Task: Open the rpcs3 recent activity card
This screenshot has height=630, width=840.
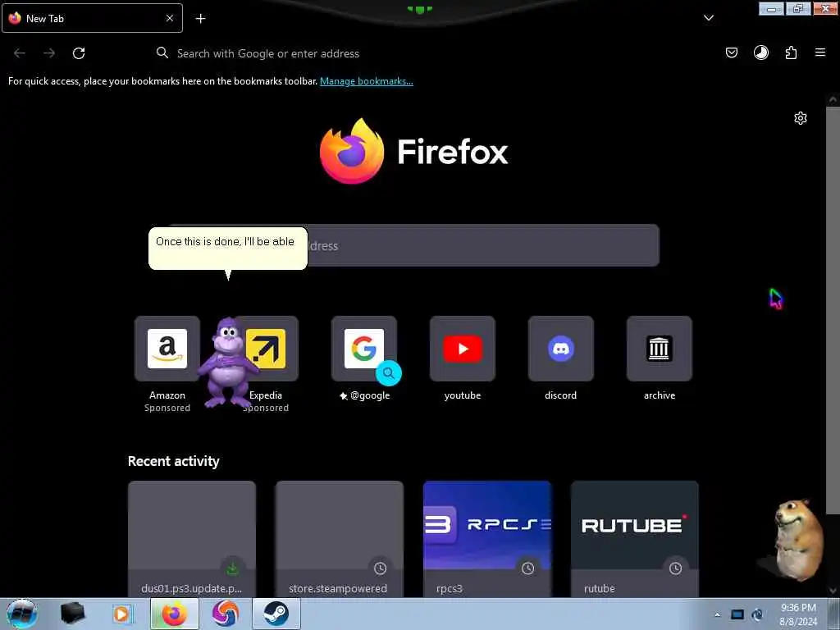Action: (x=487, y=539)
